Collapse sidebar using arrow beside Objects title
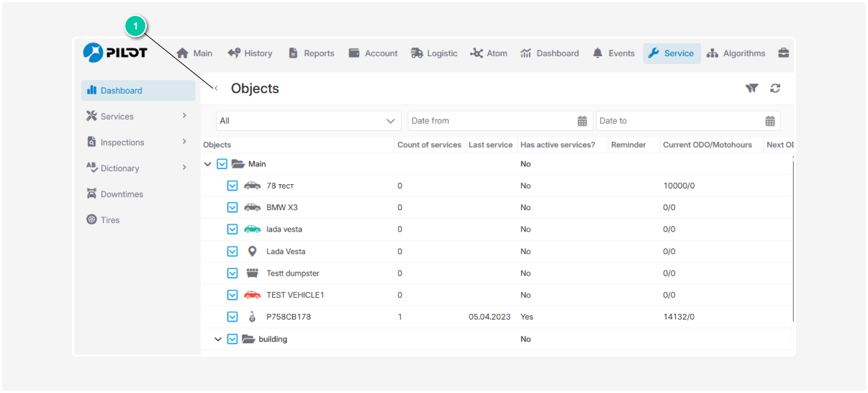Viewport: 868px width, 393px height. coord(216,89)
